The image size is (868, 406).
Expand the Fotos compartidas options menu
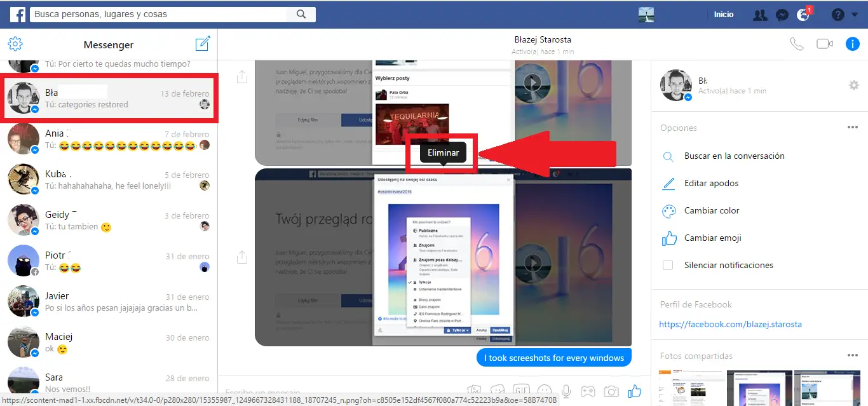click(852, 355)
